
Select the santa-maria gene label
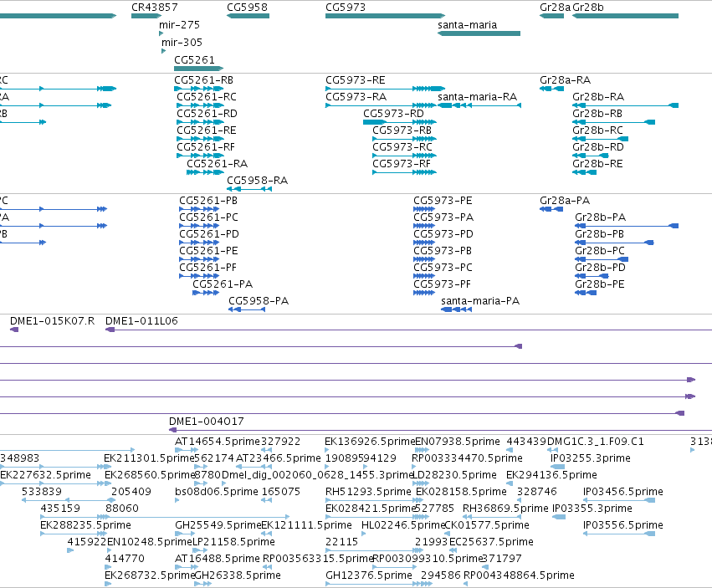click(x=467, y=25)
